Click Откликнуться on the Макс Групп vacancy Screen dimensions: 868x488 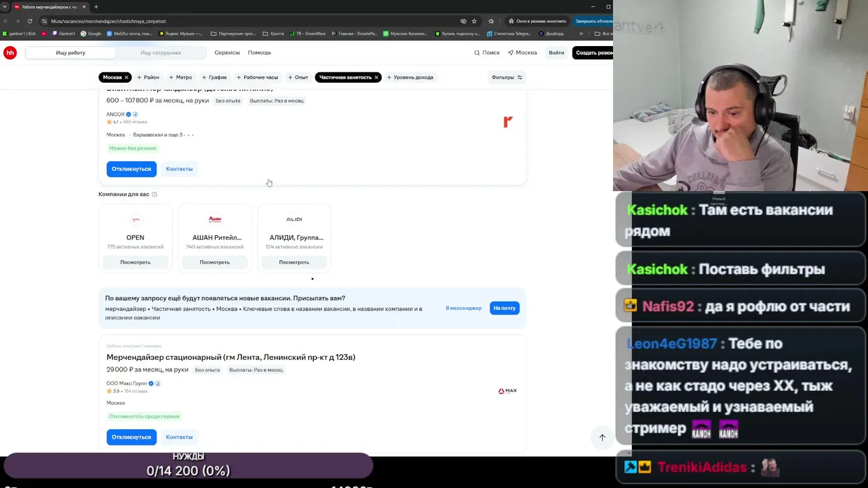[132, 437]
